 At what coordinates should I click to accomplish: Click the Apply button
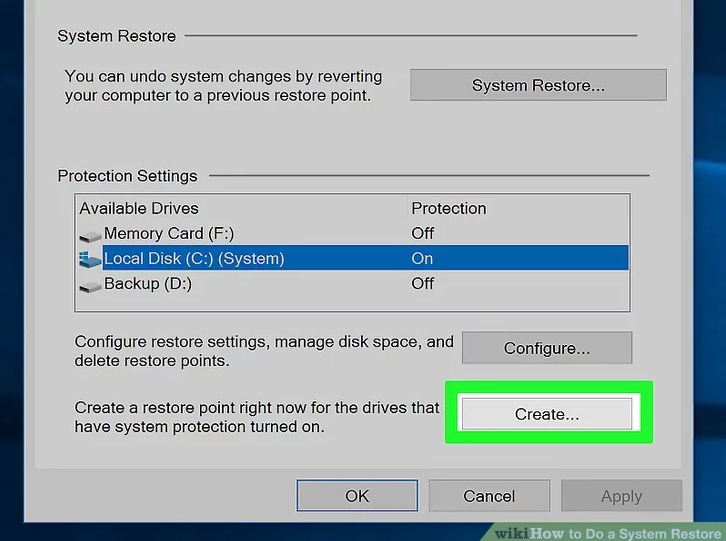tap(621, 496)
